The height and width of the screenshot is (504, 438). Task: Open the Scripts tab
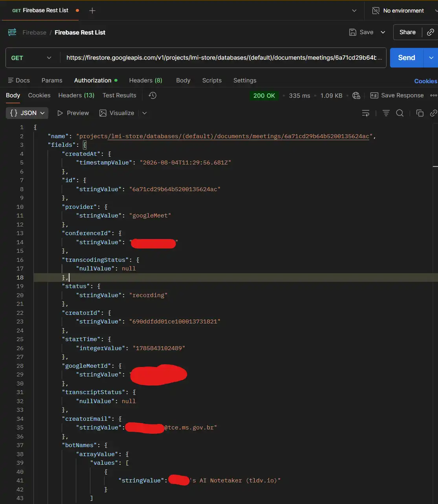212,80
